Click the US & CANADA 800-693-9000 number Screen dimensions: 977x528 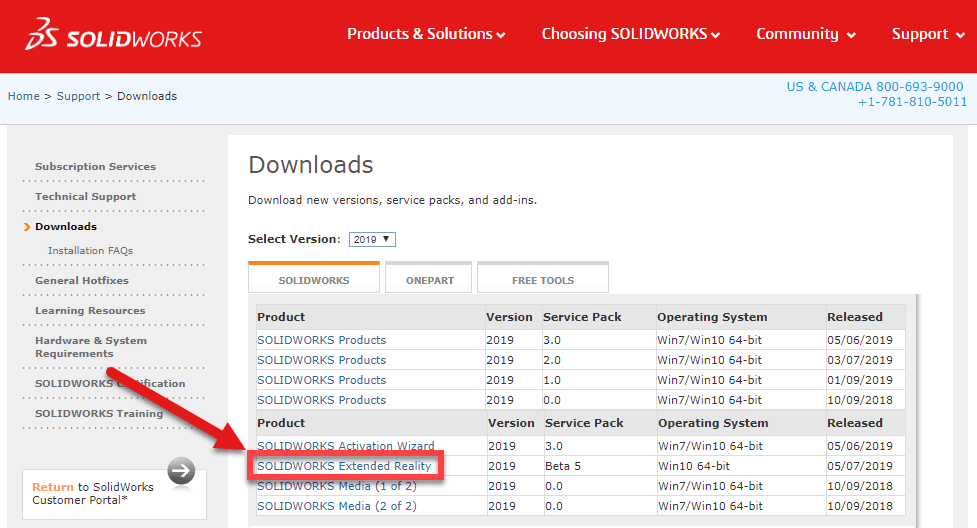pos(875,87)
